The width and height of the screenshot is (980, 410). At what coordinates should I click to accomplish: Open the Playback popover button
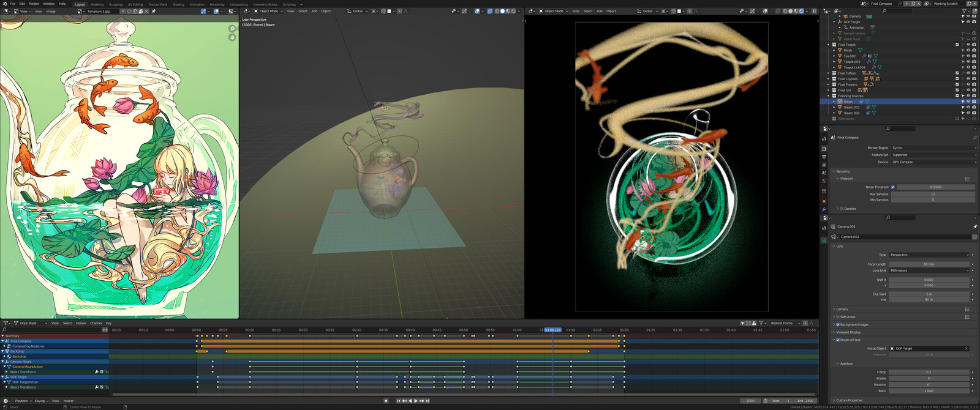(23, 401)
